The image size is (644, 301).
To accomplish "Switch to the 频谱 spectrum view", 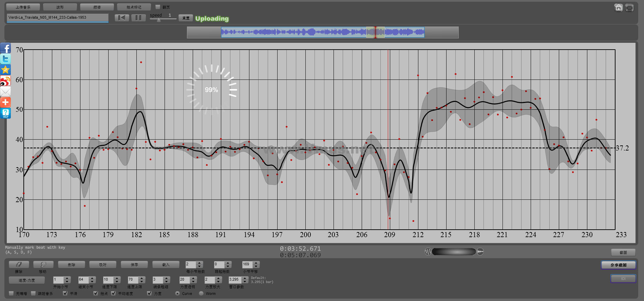I will pos(97,7).
